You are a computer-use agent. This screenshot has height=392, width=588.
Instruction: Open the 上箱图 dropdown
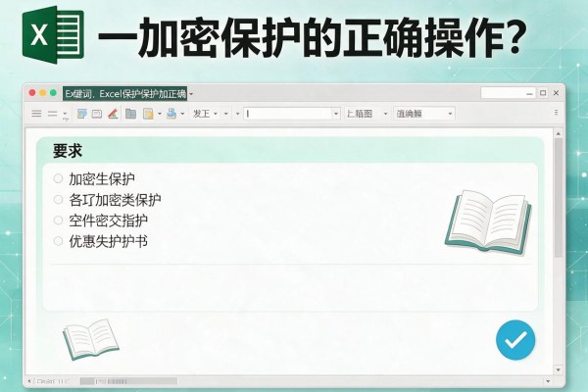pos(367,114)
